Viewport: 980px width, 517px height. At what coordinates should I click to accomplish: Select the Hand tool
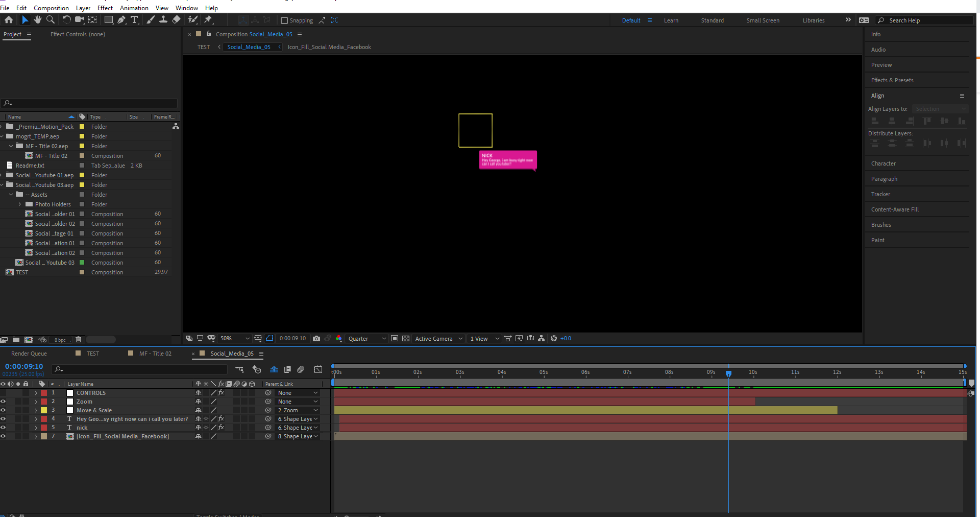click(38, 20)
